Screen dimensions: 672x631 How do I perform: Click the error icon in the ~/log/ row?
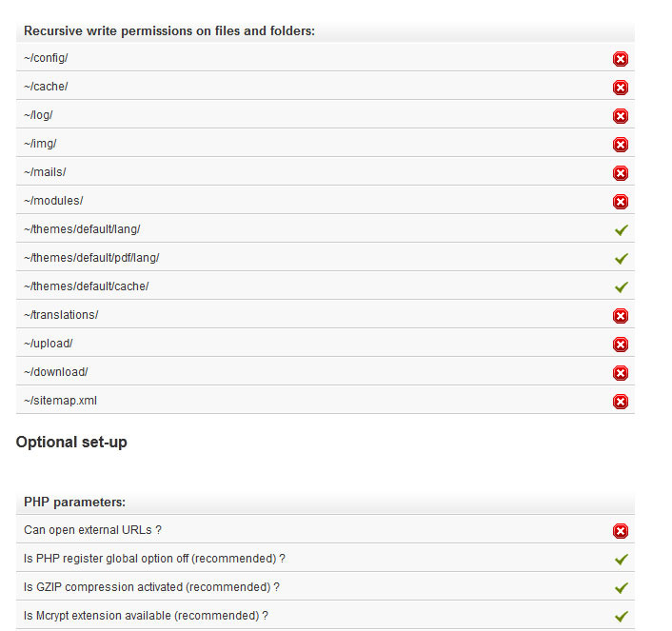pos(621,116)
